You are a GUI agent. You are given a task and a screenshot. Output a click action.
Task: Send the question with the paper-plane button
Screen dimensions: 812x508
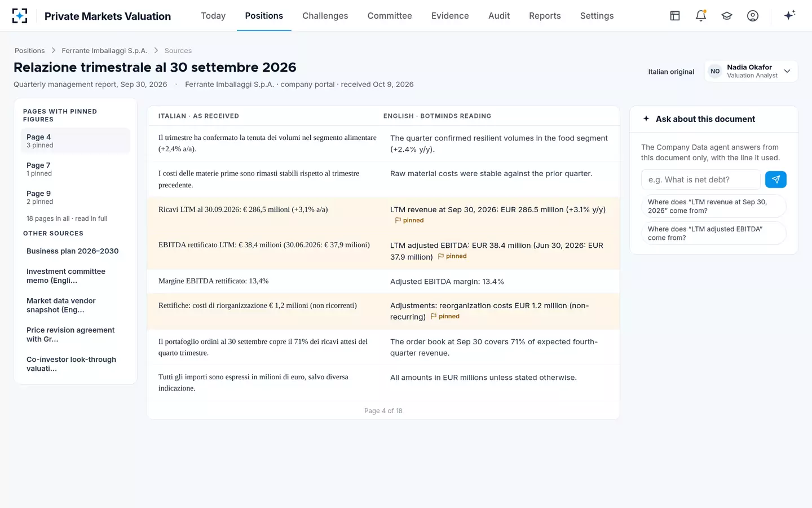[x=776, y=179]
